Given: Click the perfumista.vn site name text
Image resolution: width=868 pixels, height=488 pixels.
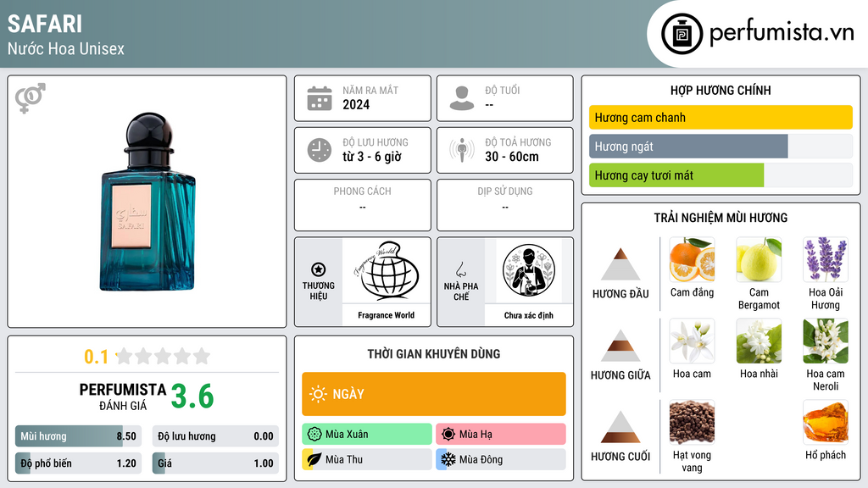Looking at the screenshot, I should click(782, 32).
